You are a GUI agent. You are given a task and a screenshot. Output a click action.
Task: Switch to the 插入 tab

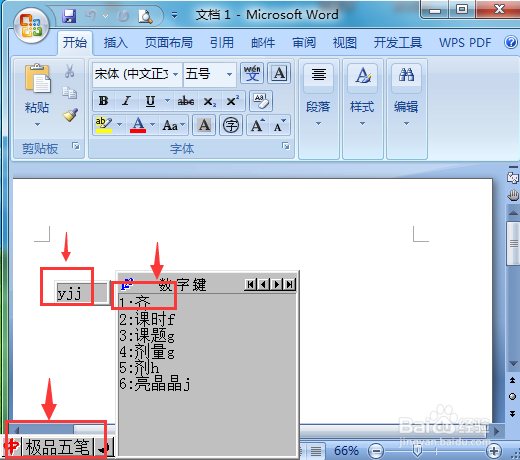tap(115, 43)
